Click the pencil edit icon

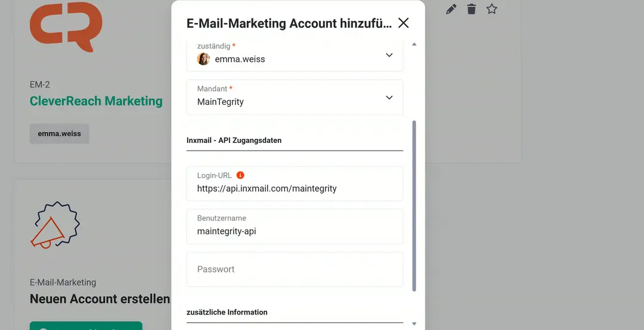(x=451, y=9)
